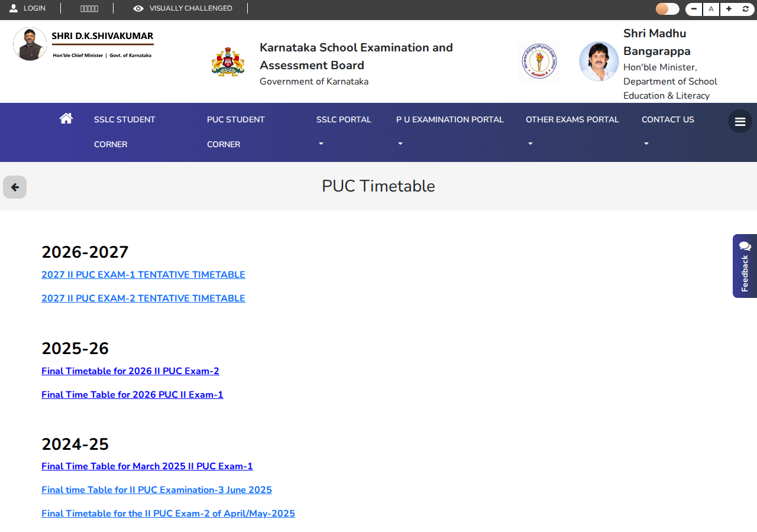757x532 pixels.
Task: Open Final Time Table for 2026 PUC II Exam-1
Action: 132,395
